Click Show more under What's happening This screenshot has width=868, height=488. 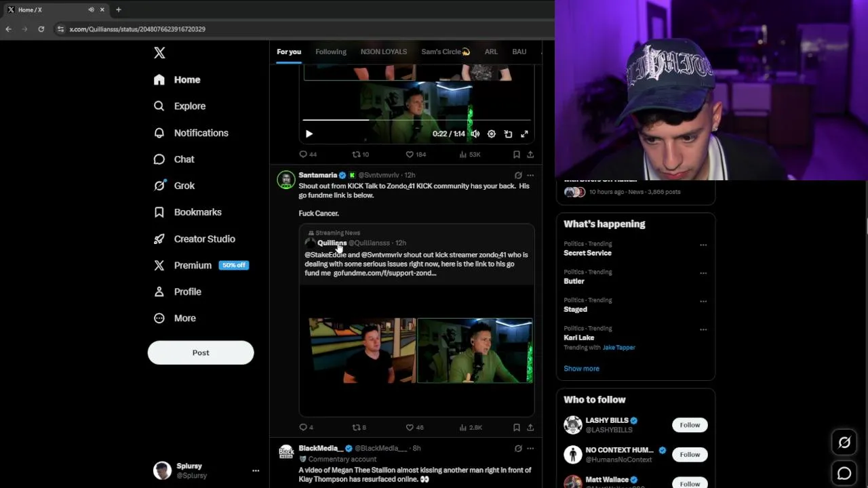click(x=581, y=369)
